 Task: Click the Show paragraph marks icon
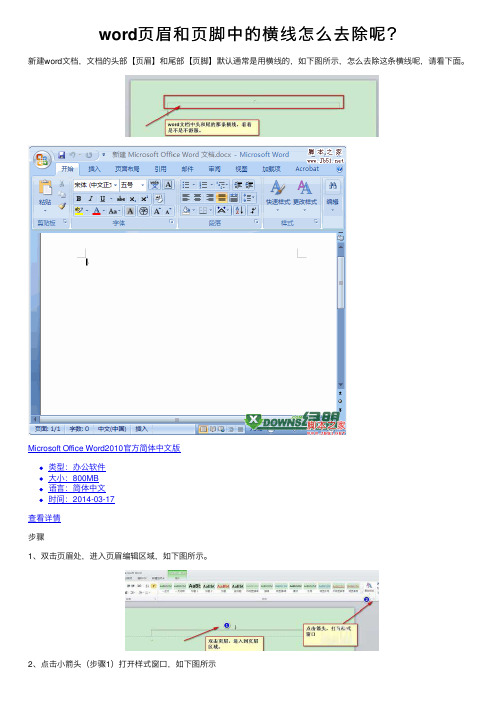tap(253, 210)
